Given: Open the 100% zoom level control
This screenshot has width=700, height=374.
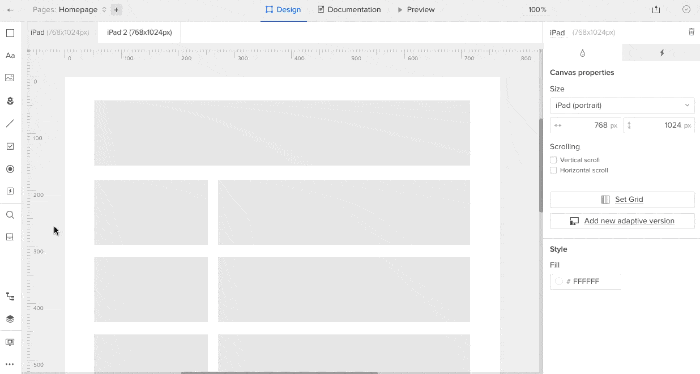Looking at the screenshot, I should (x=537, y=9).
